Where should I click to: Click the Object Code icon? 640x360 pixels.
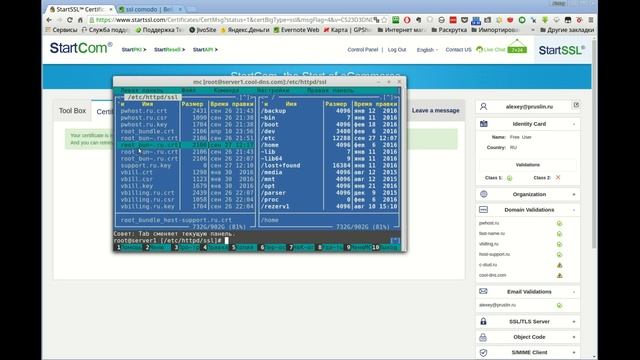(x=483, y=337)
